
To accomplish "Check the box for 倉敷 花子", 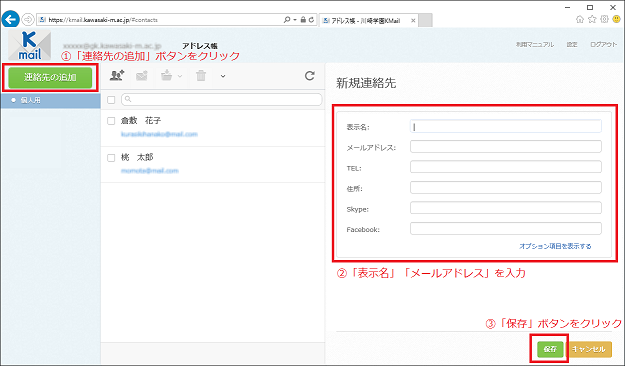I will coord(111,121).
